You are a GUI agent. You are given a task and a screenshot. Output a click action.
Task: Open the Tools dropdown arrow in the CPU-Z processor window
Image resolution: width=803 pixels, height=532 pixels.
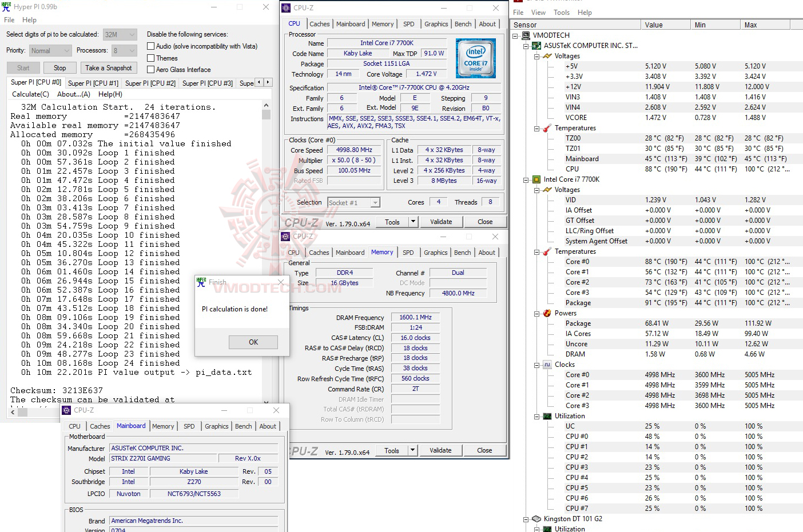[413, 222]
